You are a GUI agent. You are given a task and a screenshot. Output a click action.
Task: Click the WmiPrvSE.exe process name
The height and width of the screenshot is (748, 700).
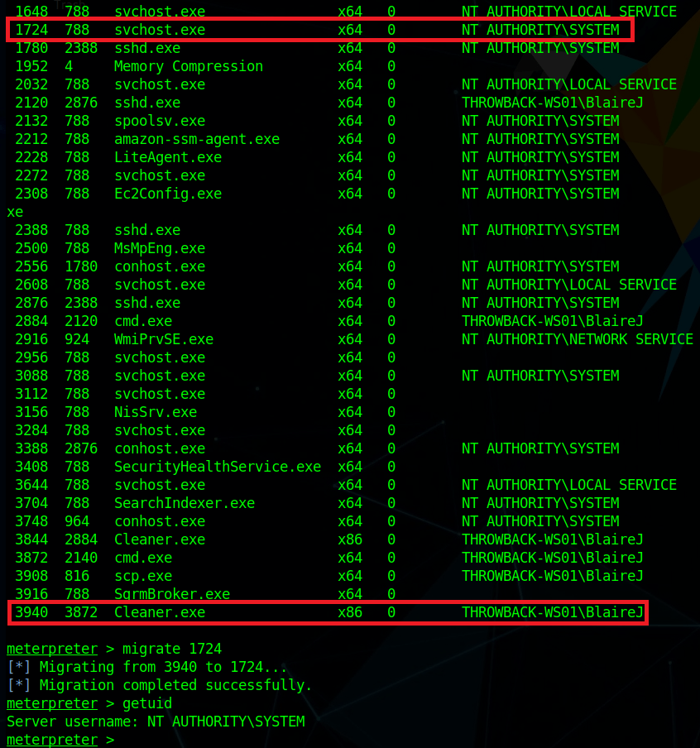point(163,339)
